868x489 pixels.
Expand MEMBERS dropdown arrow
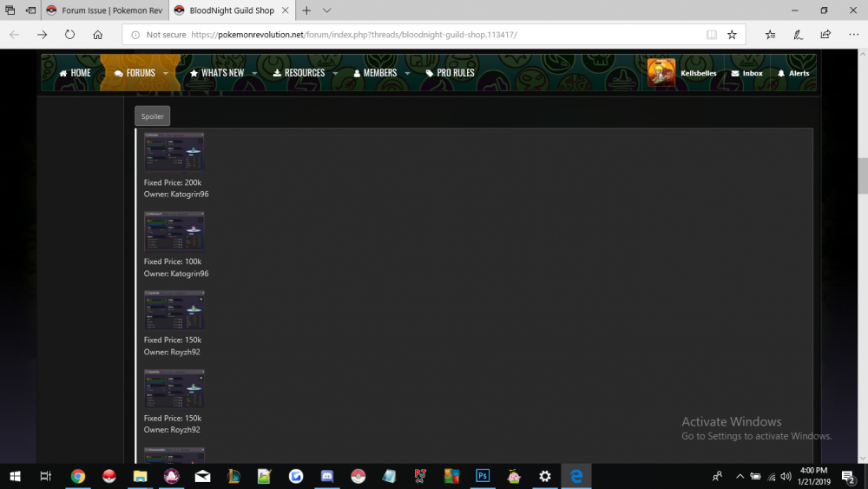coord(407,73)
